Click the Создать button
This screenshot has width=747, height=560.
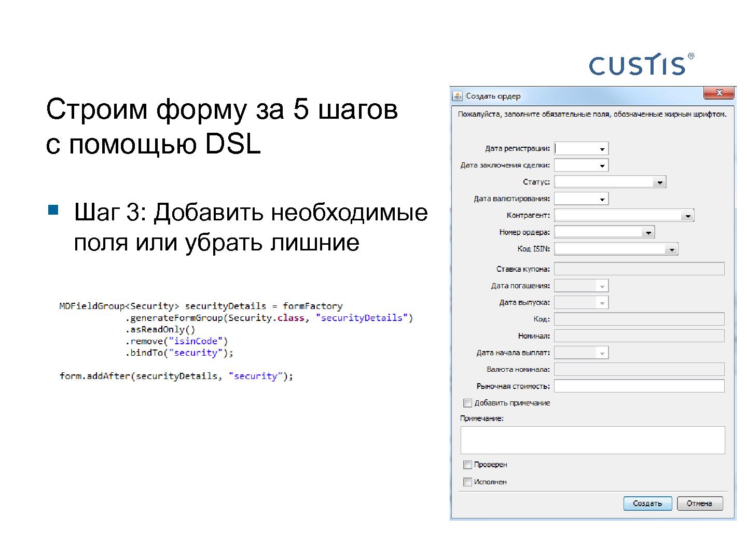647,503
